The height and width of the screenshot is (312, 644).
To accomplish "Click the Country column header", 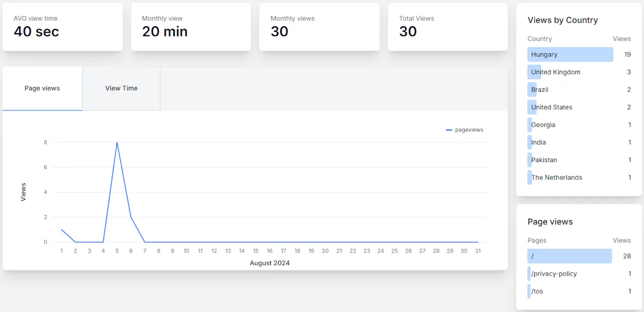I will 539,39.
